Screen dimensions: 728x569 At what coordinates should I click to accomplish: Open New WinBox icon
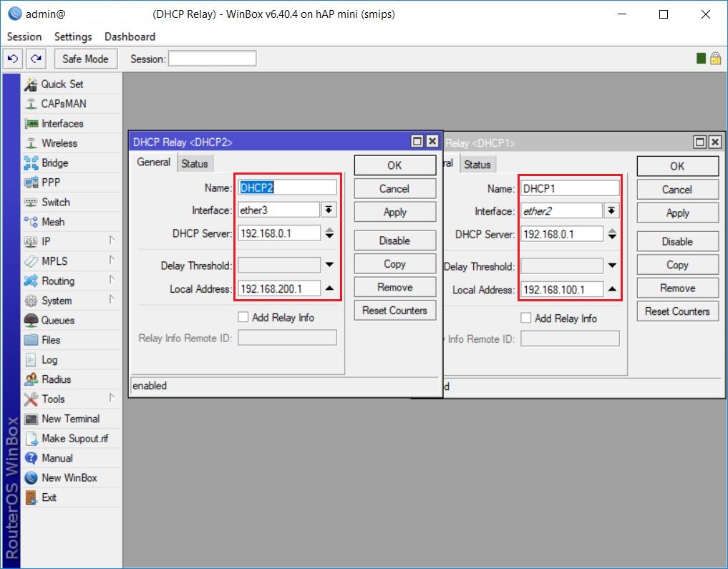pos(31,477)
